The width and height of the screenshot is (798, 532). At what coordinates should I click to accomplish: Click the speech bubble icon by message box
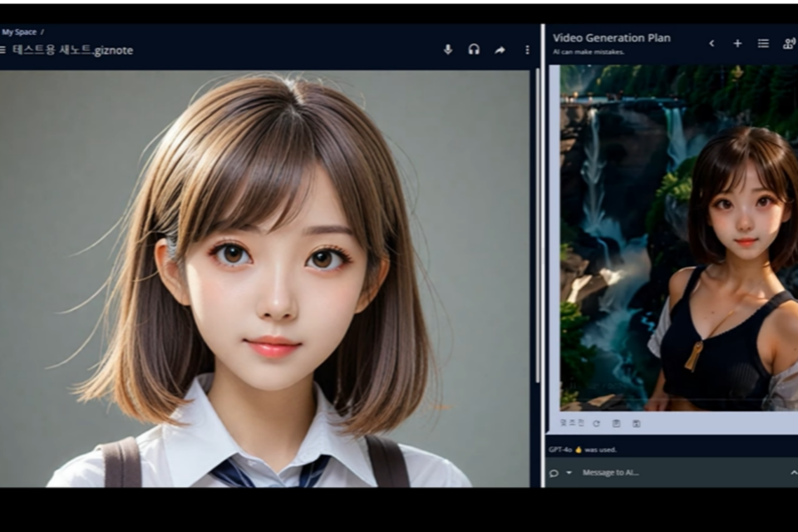554,473
